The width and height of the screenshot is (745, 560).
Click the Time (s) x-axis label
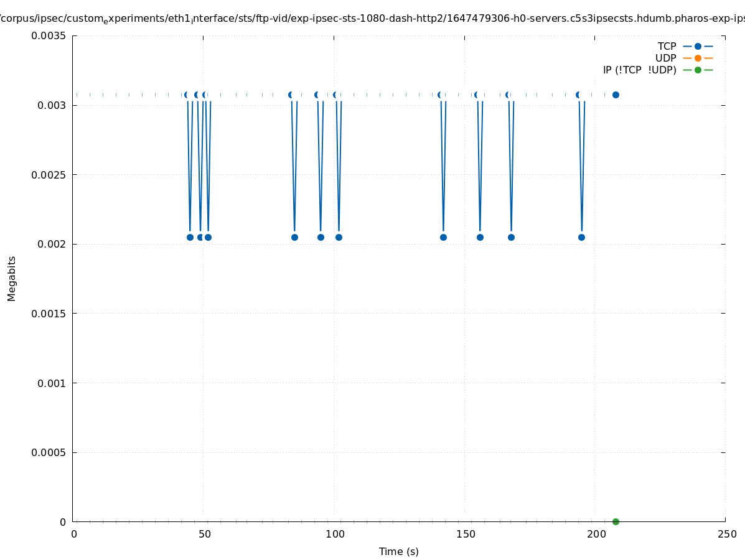click(x=398, y=552)
